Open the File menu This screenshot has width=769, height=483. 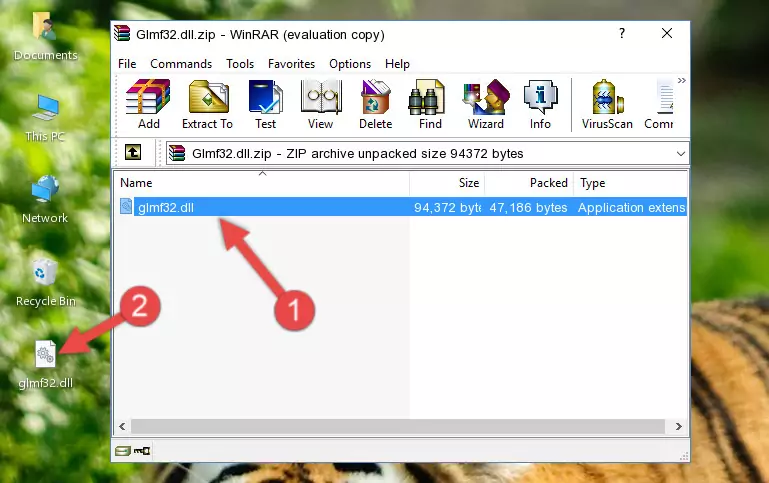127,64
